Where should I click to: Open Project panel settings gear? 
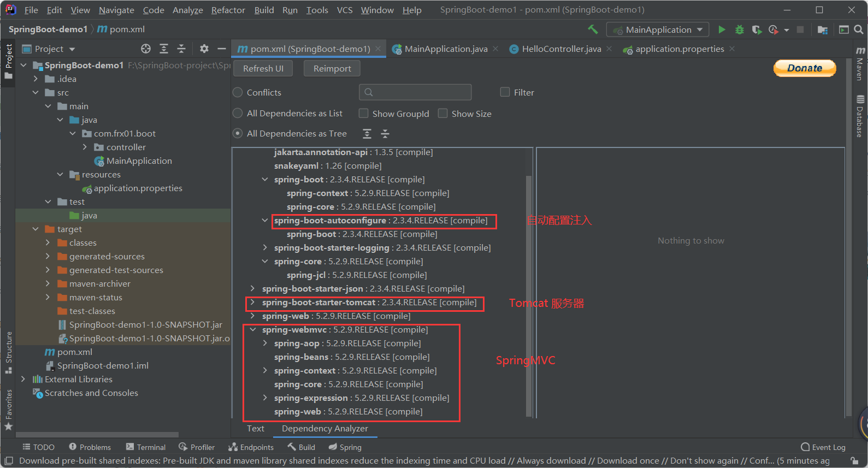pos(204,49)
